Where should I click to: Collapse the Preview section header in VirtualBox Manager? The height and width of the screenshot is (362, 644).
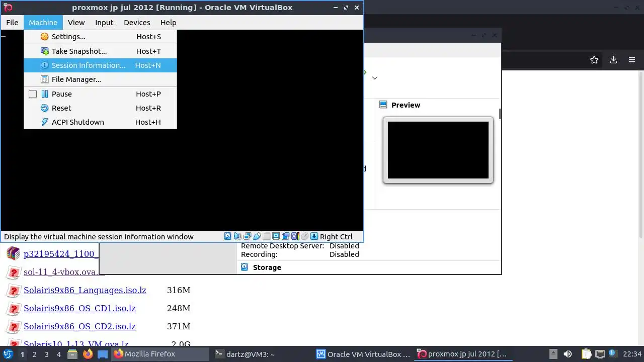(x=406, y=105)
